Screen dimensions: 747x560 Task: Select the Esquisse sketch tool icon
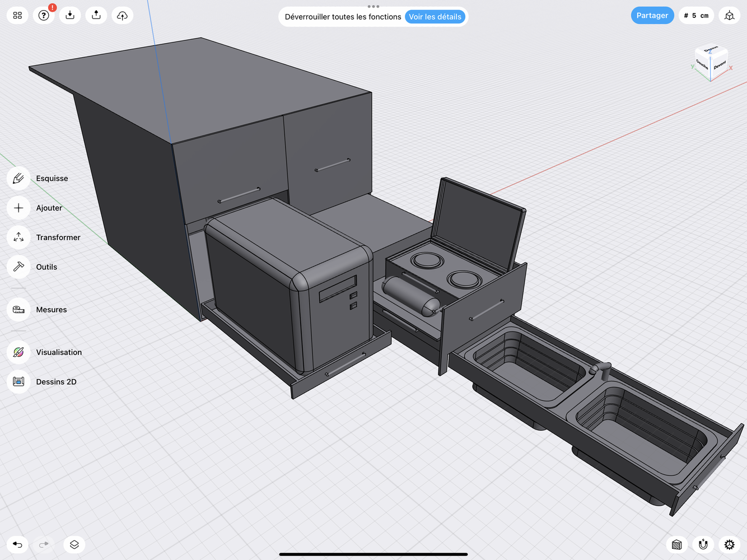tap(18, 178)
